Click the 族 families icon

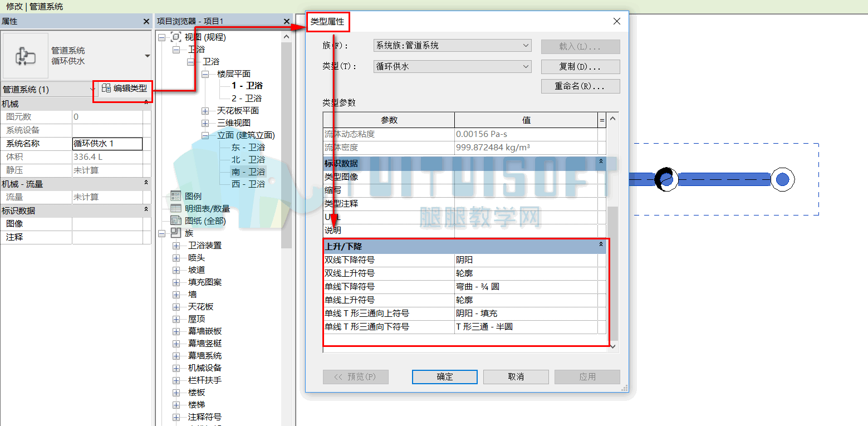[175, 233]
